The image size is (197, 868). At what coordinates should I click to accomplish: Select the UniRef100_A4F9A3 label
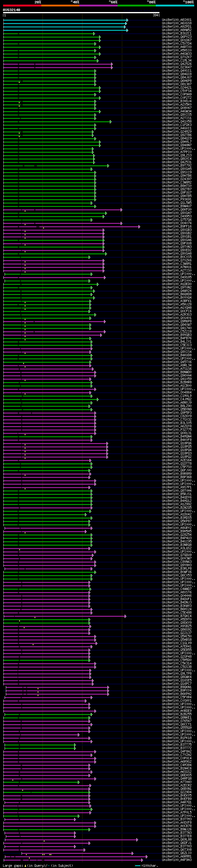(x=177, y=860)
